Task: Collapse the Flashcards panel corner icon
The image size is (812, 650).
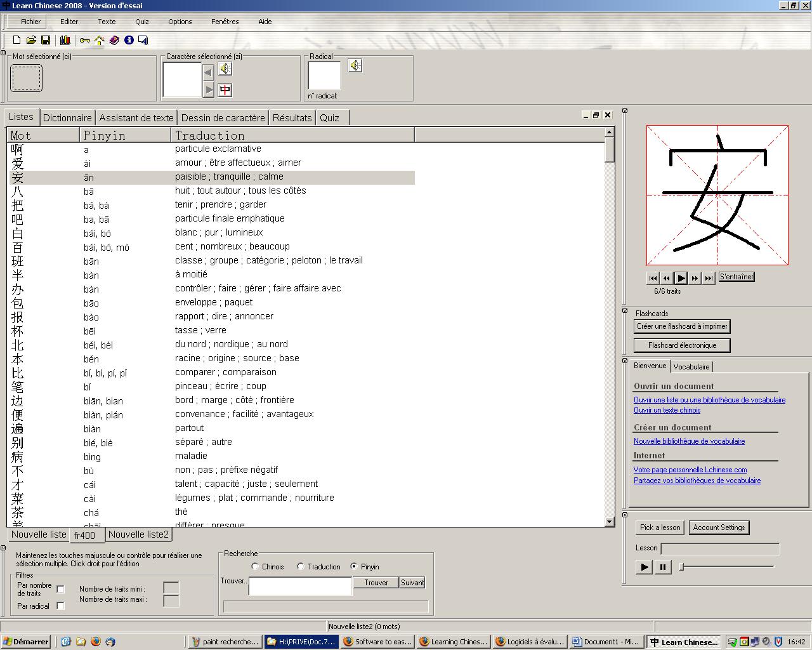Action: pyautogui.click(x=625, y=310)
